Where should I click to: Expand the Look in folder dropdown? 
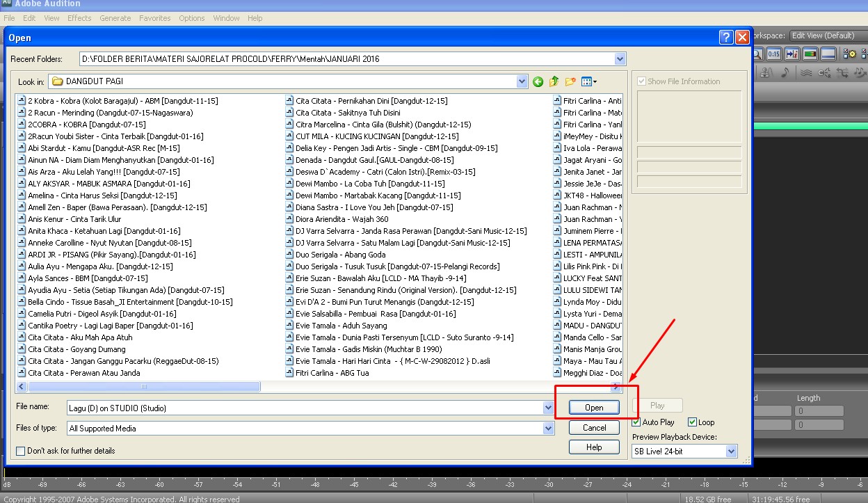click(522, 81)
